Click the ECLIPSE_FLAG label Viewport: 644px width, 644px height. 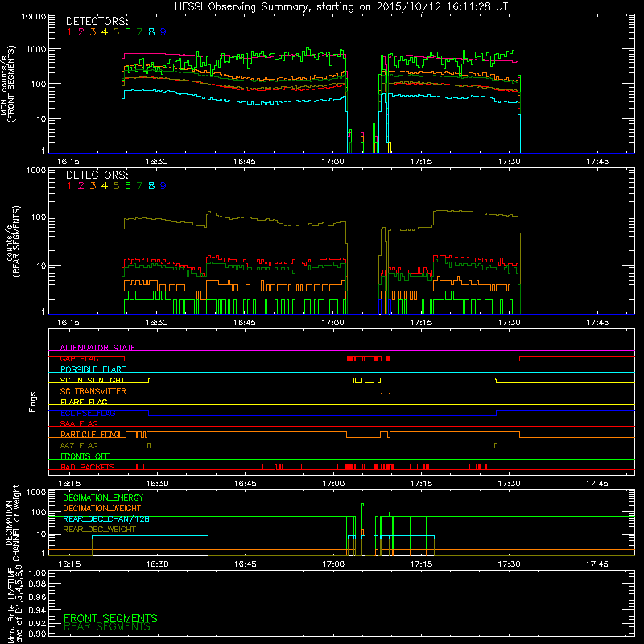pyautogui.click(x=89, y=413)
